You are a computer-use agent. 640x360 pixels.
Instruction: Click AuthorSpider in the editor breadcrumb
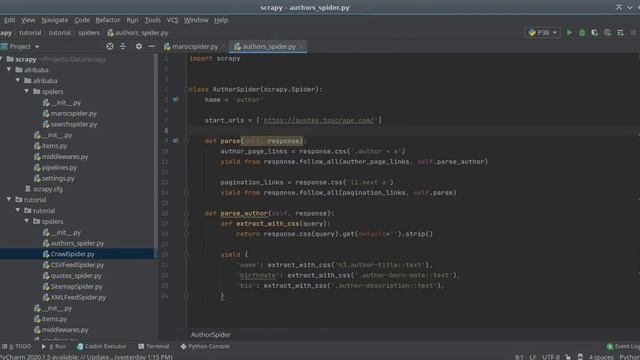(211, 334)
